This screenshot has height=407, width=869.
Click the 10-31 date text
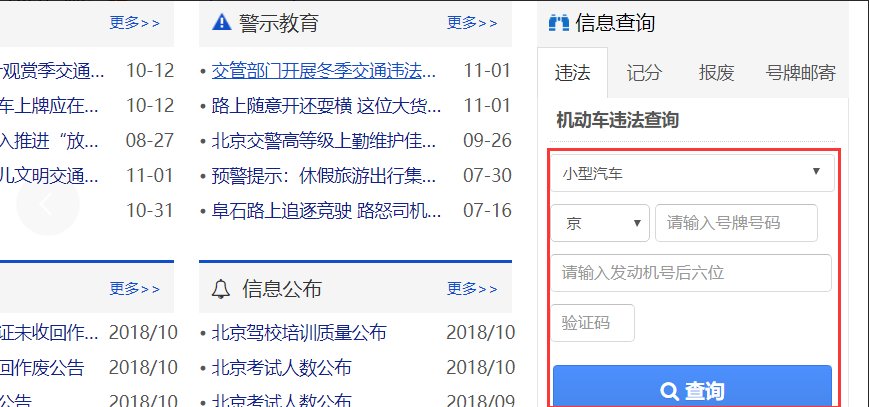[x=150, y=211]
